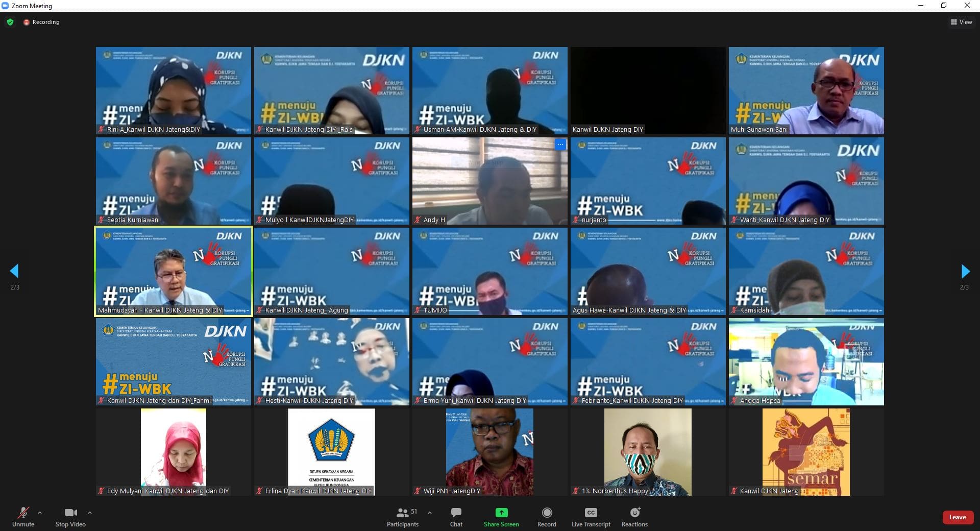Open the Chat panel
The width and height of the screenshot is (980, 531).
(456, 517)
